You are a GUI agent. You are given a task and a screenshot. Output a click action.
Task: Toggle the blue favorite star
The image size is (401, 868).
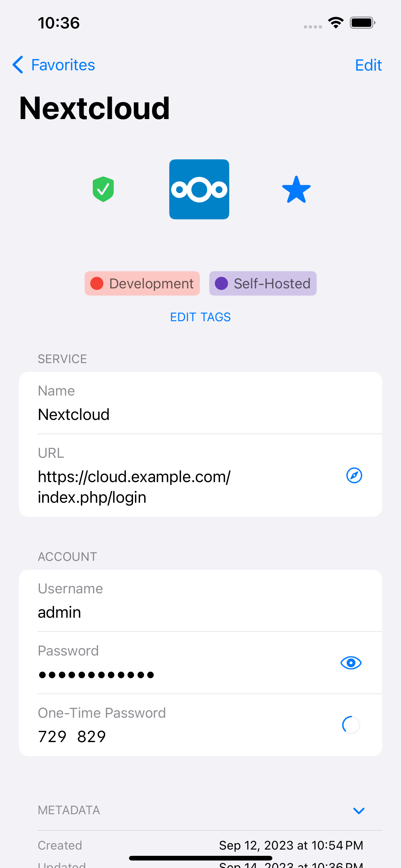point(296,190)
